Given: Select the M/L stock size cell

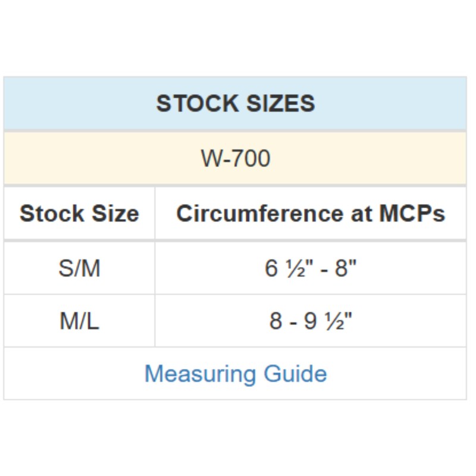Looking at the screenshot, I should 79,321.
